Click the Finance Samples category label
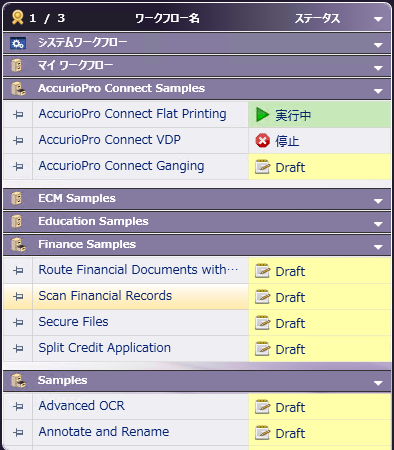Screen dimensions: 394x450 pos(87,244)
